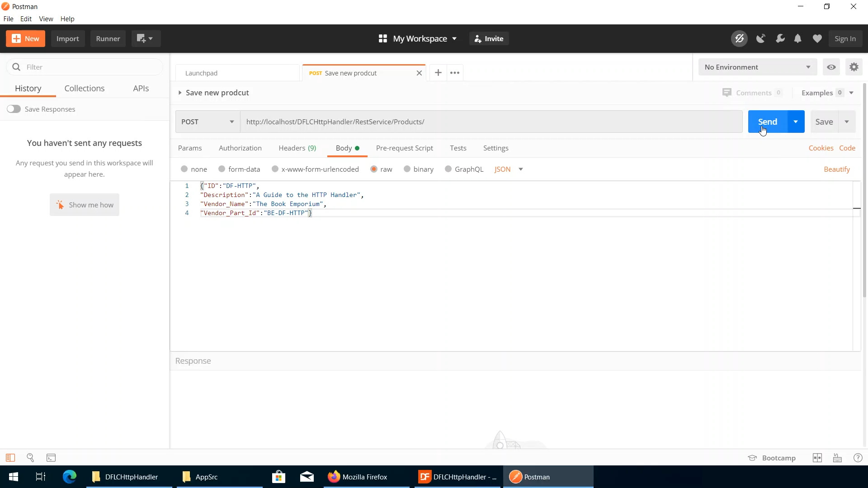The width and height of the screenshot is (868, 488).
Task: Open the Postman console icon
Action: (x=51, y=458)
